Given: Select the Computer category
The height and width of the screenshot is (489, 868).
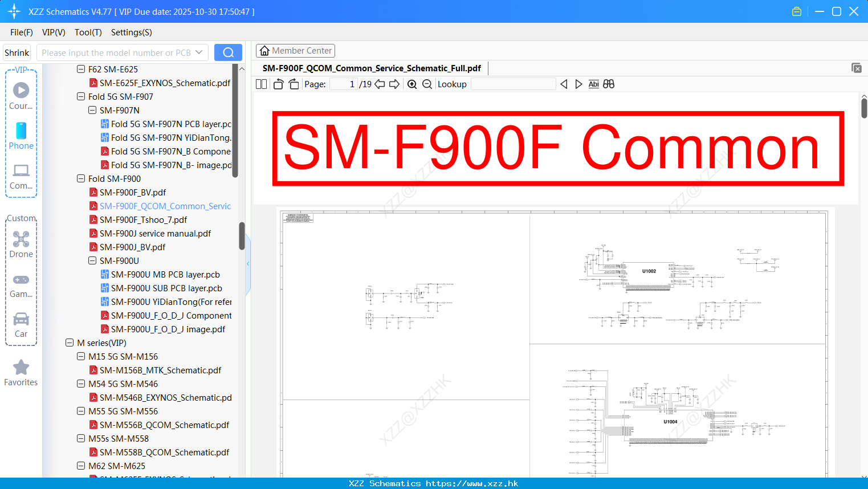Looking at the screenshot, I should (x=21, y=176).
